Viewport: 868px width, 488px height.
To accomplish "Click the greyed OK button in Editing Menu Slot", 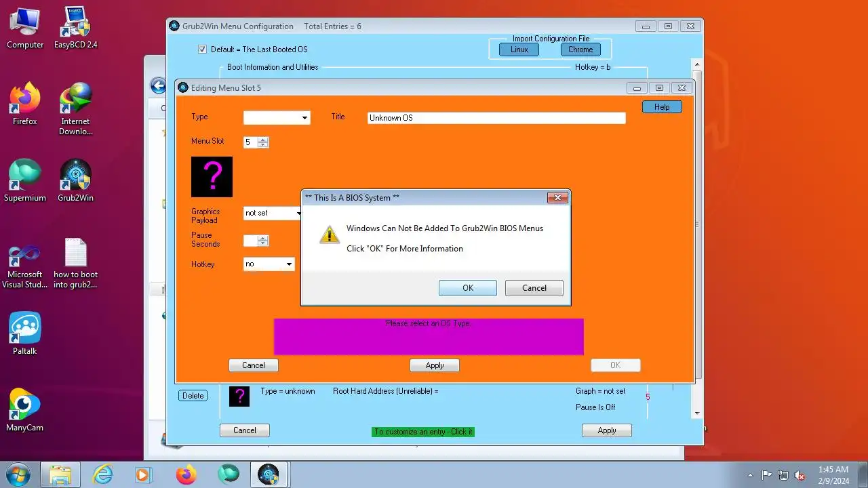I will [615, 365].
